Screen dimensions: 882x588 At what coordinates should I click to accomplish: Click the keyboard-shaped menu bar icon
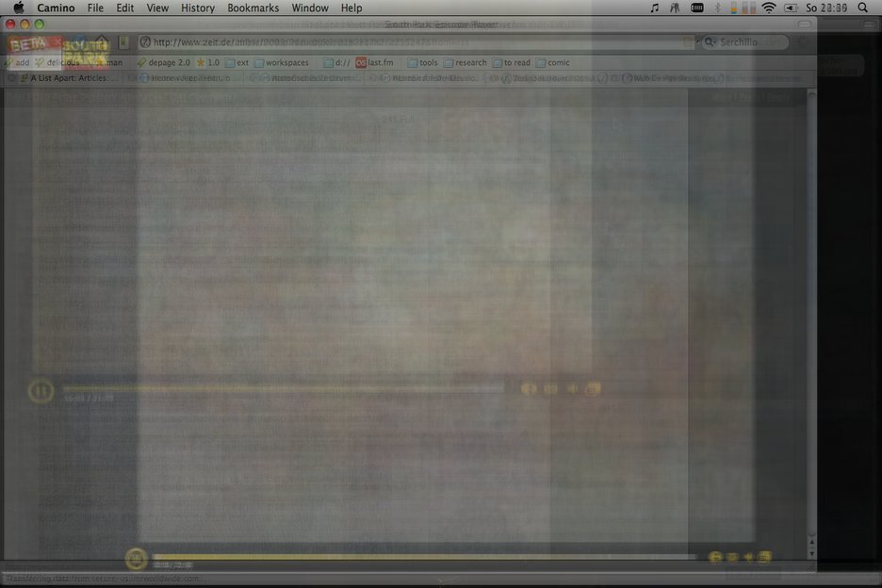[697, 8]
